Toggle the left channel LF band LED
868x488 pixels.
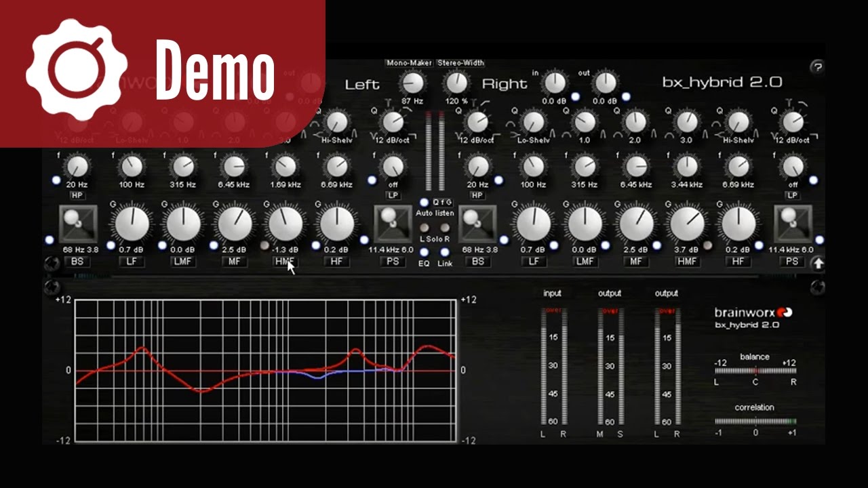112,245
